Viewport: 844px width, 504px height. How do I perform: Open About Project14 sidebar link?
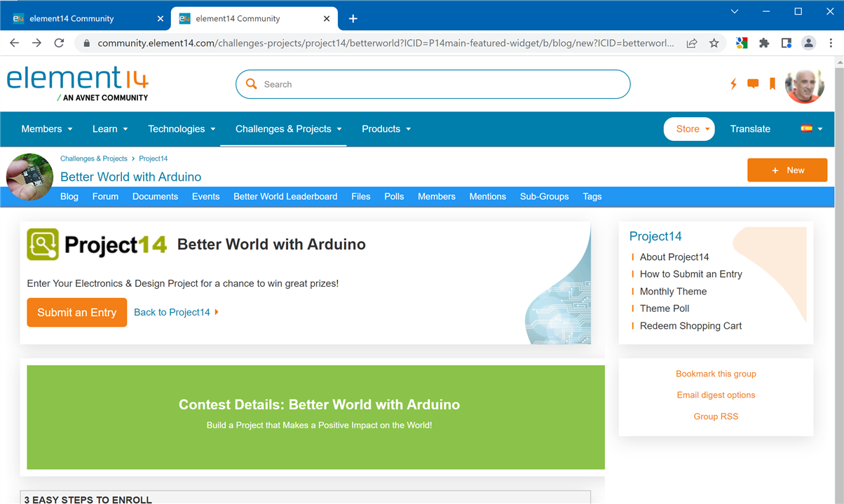tap(674, 257)
